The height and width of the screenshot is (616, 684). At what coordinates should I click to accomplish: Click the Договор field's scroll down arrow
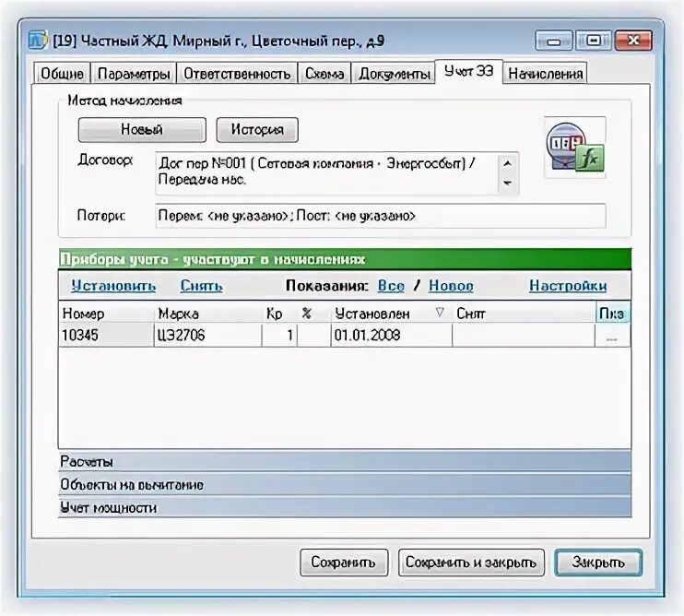coord(508,184)
